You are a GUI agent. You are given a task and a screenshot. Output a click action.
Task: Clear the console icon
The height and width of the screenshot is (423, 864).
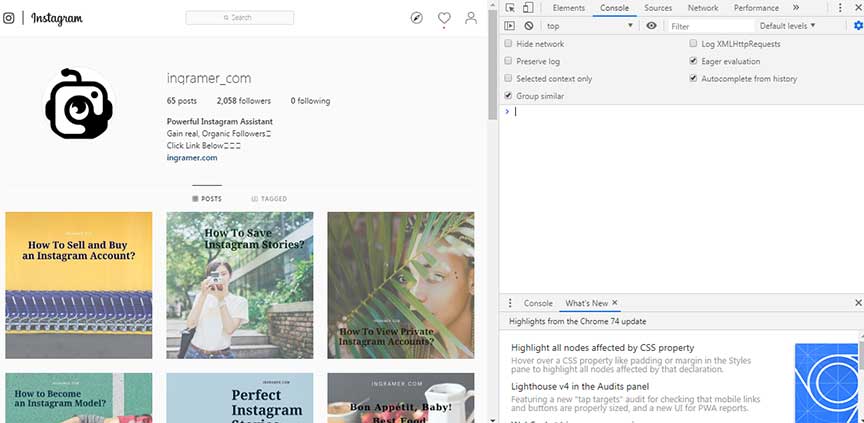click(x=529, y=26)
